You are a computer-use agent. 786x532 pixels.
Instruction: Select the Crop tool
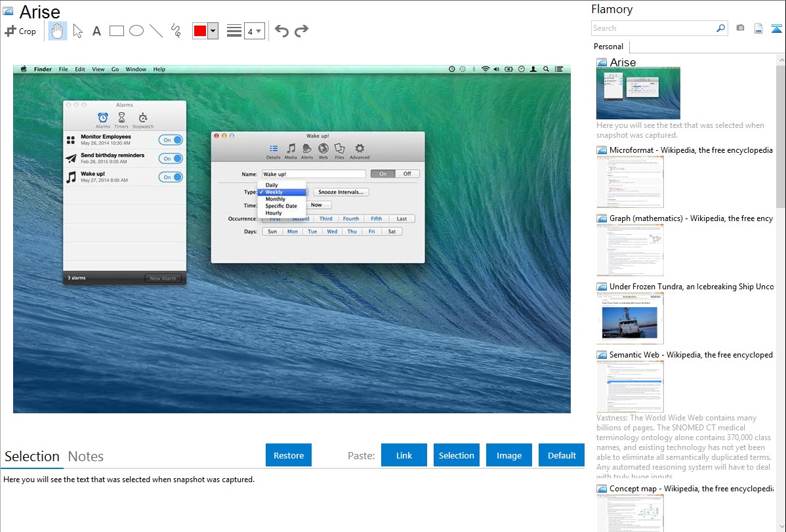point(20,31)
